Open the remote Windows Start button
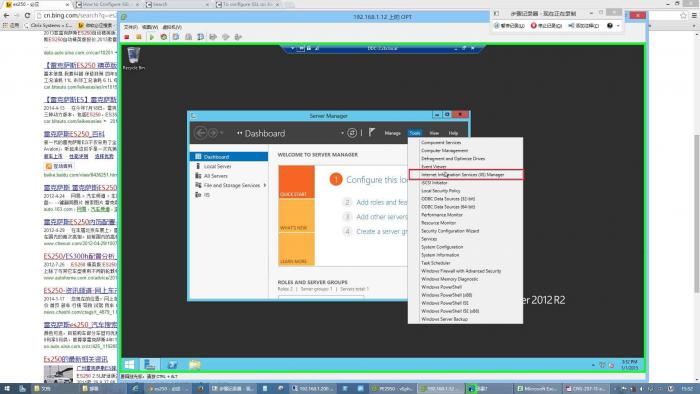The width and height of the screenshot is (700, 394). 129,365
